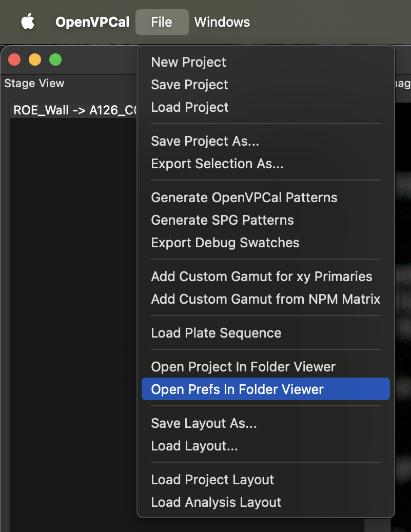Viewport: 411px width, 532px height.
Task: Choose Export Debug Swatches
Action: [266, 243]
